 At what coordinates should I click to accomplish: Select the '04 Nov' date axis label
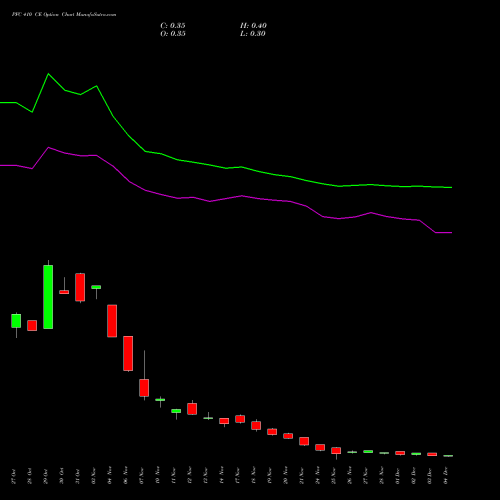pos(110,476)
